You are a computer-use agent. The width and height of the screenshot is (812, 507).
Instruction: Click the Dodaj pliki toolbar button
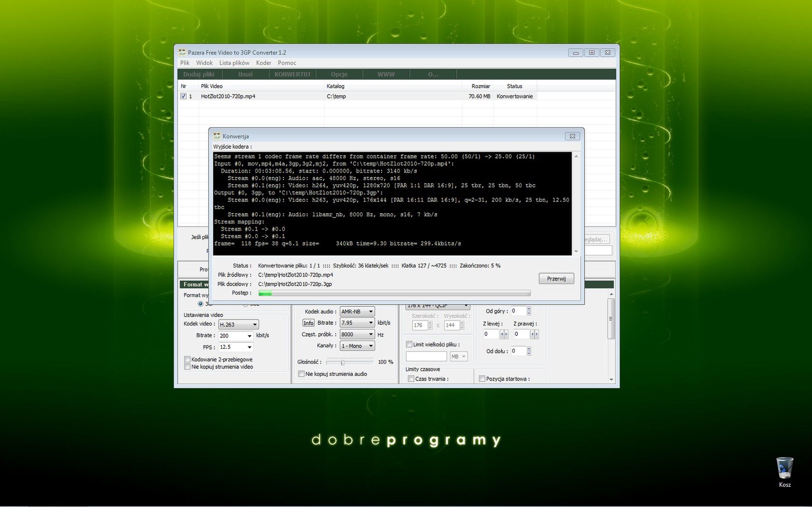pyautogui.click(x=199, y=74)
